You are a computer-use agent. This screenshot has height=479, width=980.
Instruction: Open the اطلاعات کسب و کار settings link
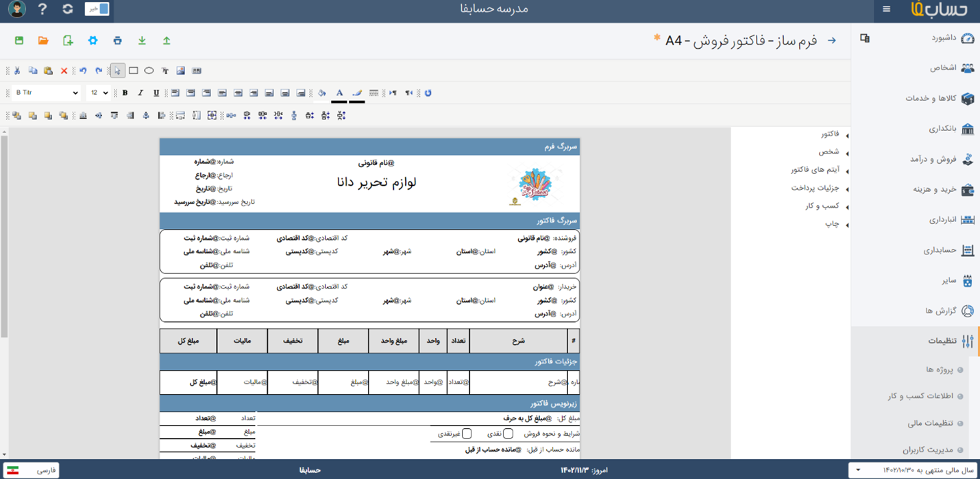coord(920,396)
